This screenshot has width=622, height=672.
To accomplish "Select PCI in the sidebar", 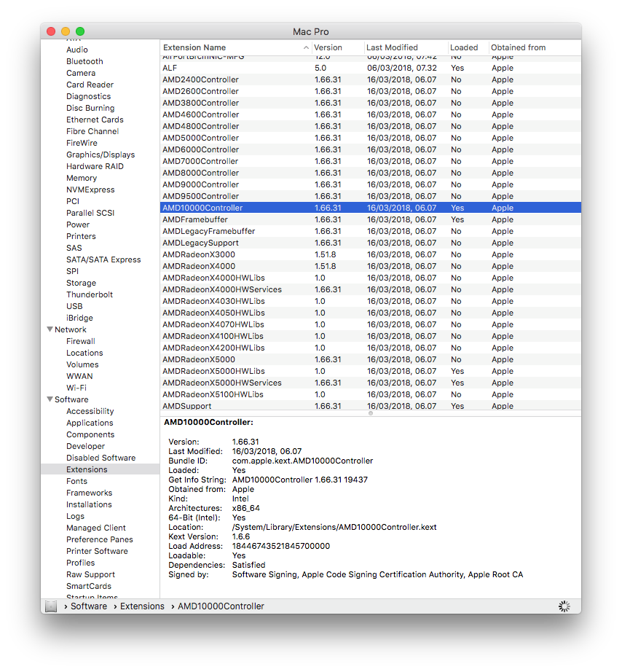I will tap(73, 201).
